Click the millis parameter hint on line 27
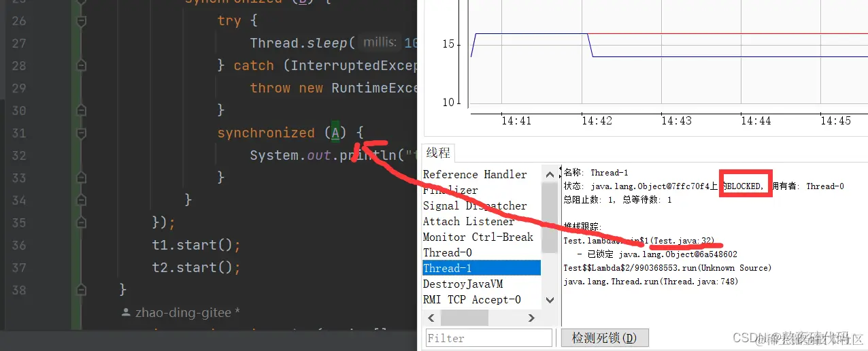 380,42
